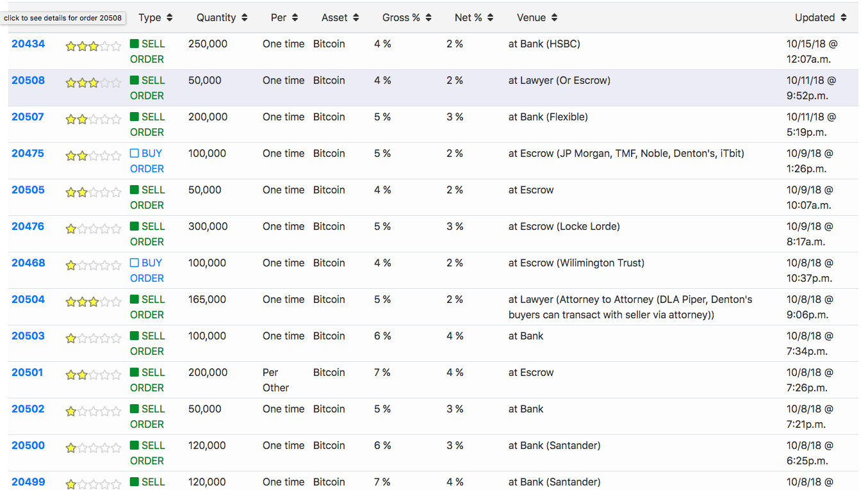868x490 pixels.
Task: Click green SELL square for order 20504
Action: [135, 300]
